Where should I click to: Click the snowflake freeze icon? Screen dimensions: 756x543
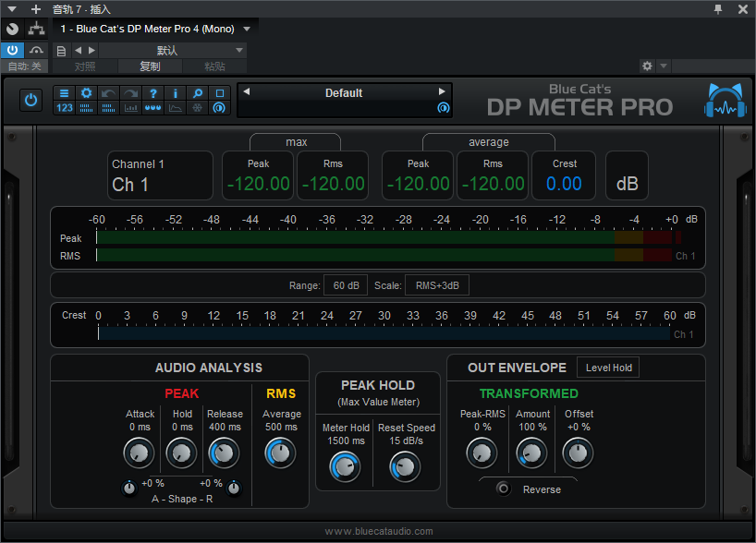pos(197,107)
